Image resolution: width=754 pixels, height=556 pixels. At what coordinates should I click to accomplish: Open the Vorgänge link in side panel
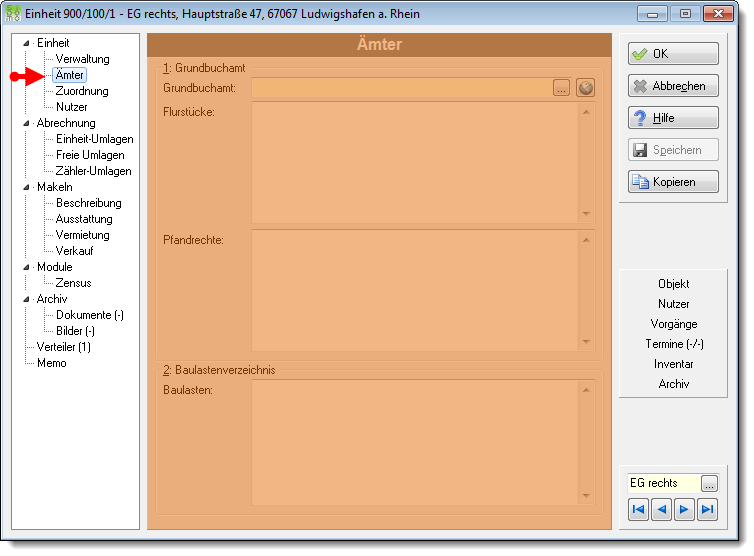(673, 324)
